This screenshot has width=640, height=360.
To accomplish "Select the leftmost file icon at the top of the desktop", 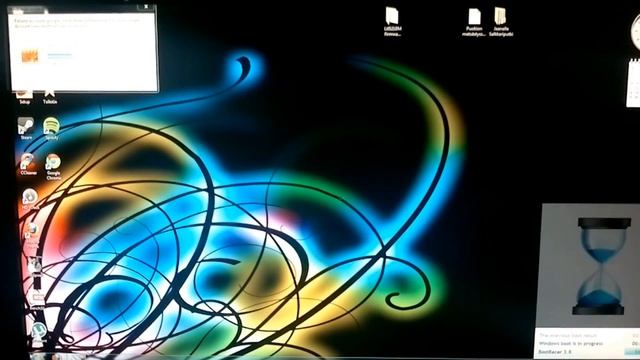I will click(x=392, y=22).
